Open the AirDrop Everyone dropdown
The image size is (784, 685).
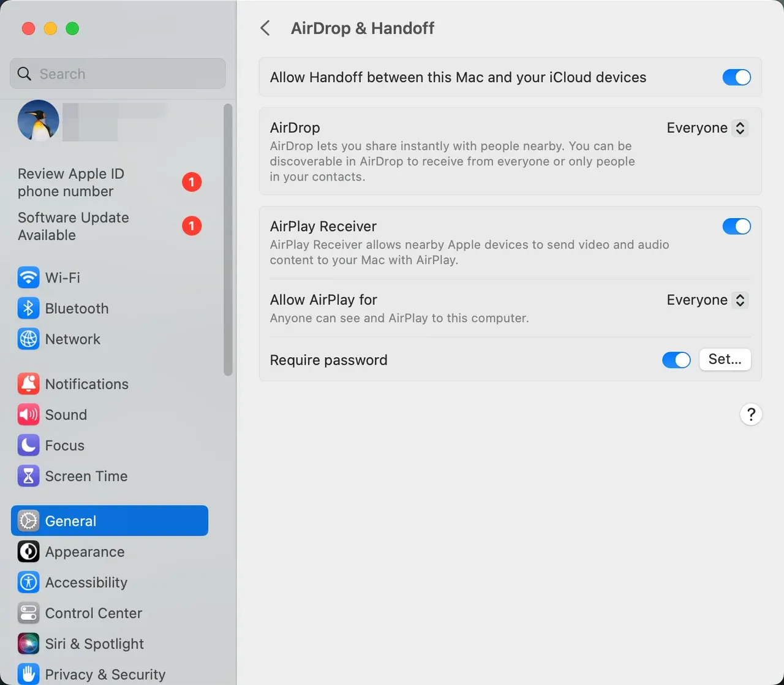point(707,128)
